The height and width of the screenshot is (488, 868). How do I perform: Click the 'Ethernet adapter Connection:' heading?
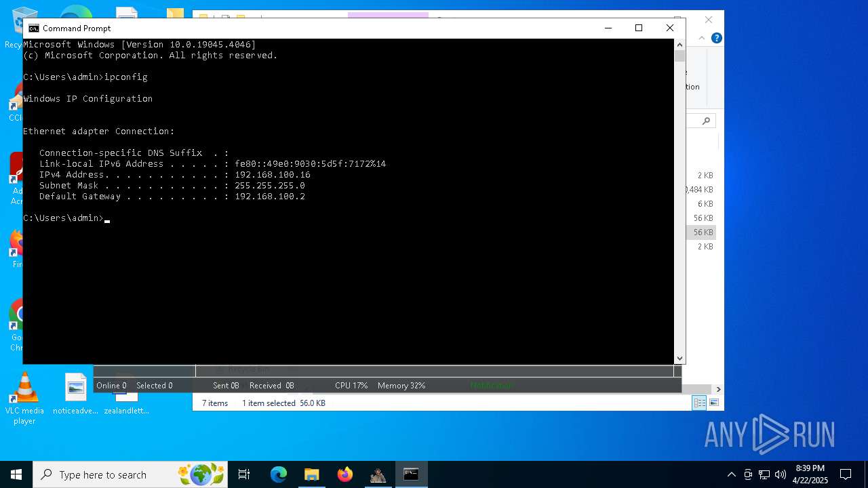point(99,131)
